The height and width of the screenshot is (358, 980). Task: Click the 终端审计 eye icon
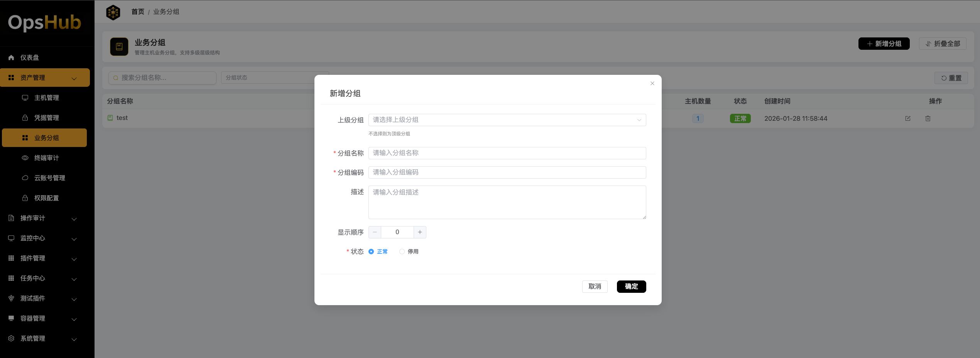pyautogui.click(x=25, y=158)
